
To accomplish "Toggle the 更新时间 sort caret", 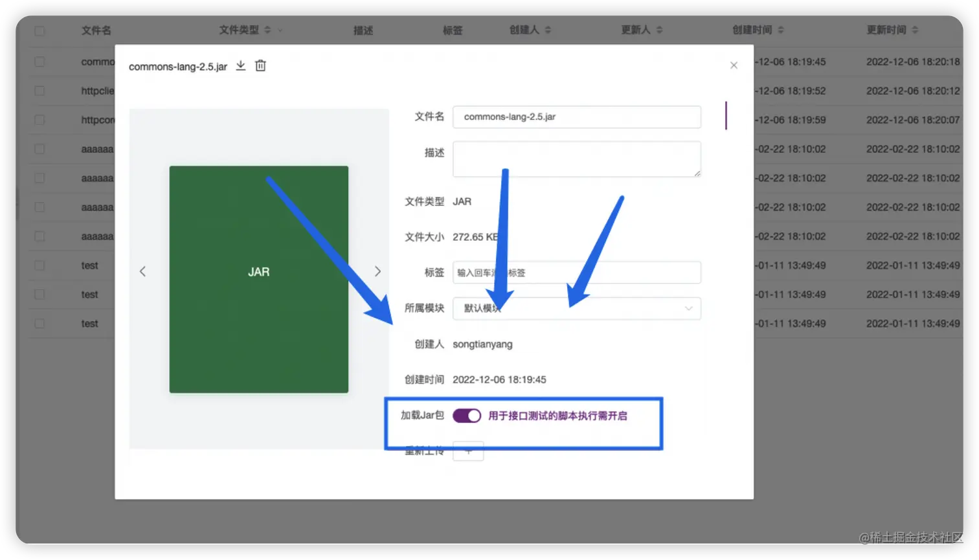I will tap(914, 29).
